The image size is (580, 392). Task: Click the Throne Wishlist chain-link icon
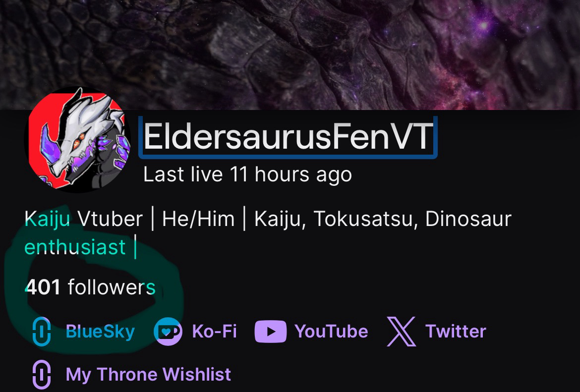[42, 374]
